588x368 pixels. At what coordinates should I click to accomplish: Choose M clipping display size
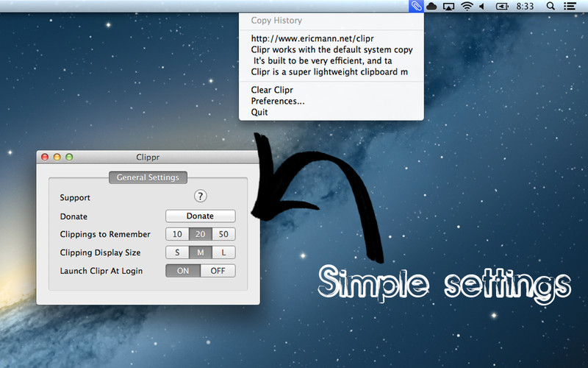pyautogui.click(x=200, y=252)
